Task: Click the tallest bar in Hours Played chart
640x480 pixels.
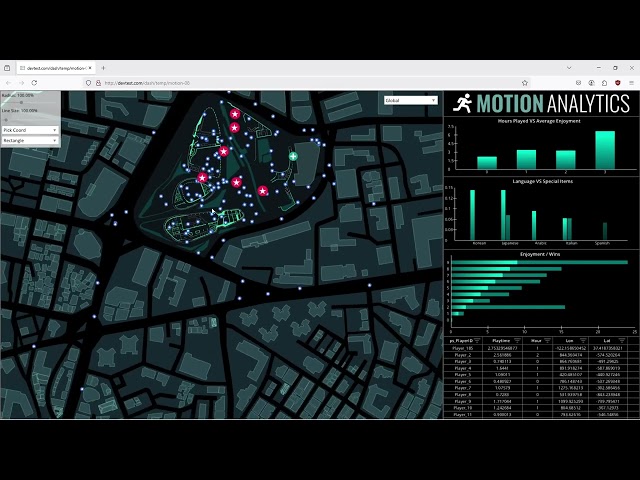Action: click(605, 150)
